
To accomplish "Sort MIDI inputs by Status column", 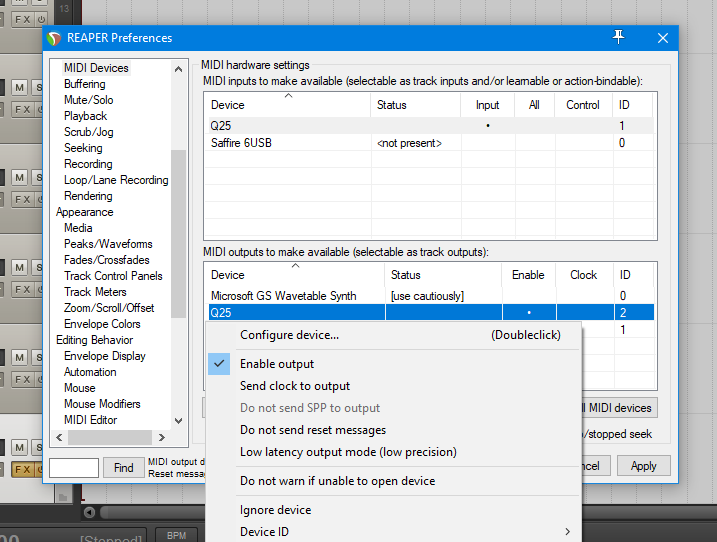I will click(x=416, y=105).
